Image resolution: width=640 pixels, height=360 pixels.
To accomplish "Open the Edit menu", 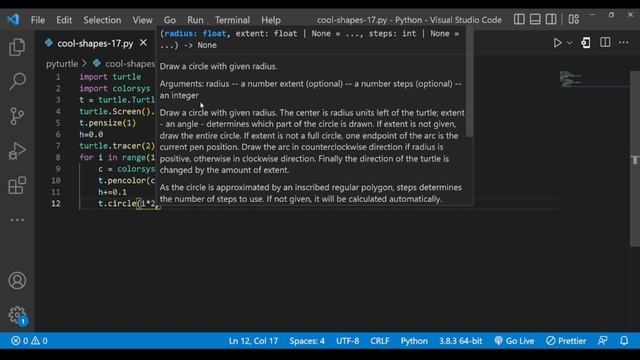I will coord(64,20).
